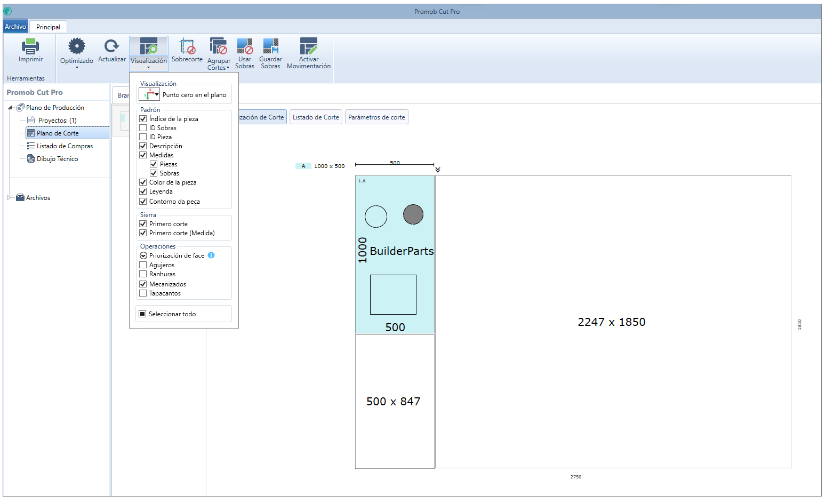Click the Plano de Producción tree icon
The width and height of the screenshot is (834, 504).
[x=21, y=108]
